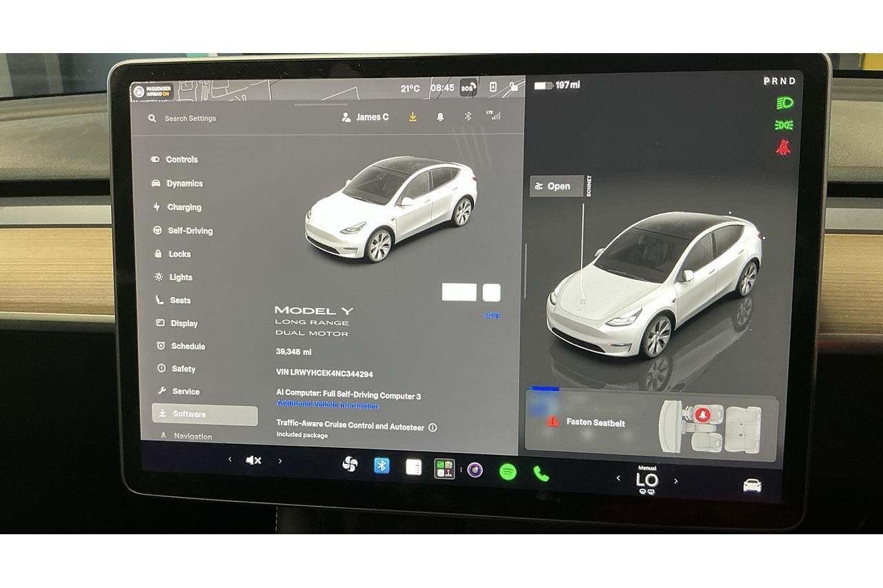The width and height of the screenshot is (883, 588).
Task: Tap the 39,348 mi odometer reading
Action: (294, 352)
